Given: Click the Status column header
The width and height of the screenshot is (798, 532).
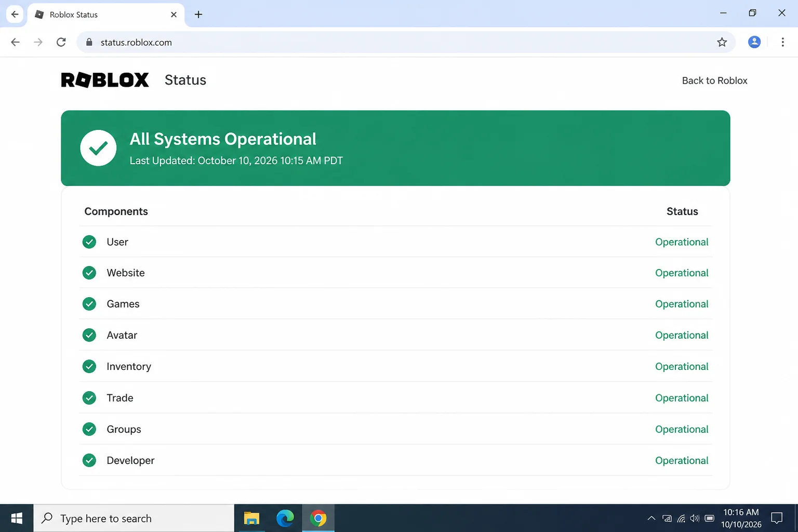Looking at the screenshot, I should [x=682, y=211].
